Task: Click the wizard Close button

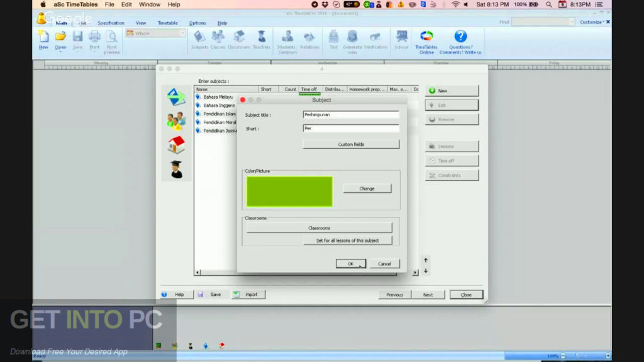Action: click(x=466, y=295)
